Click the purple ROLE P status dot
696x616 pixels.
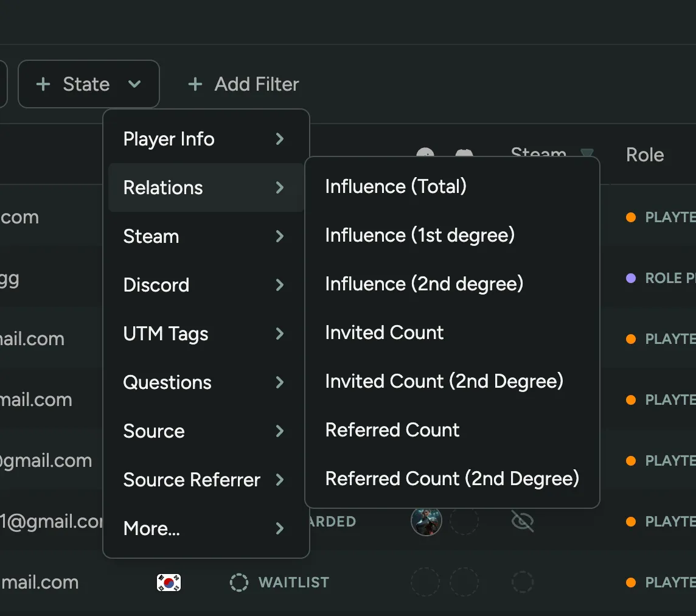632,278
